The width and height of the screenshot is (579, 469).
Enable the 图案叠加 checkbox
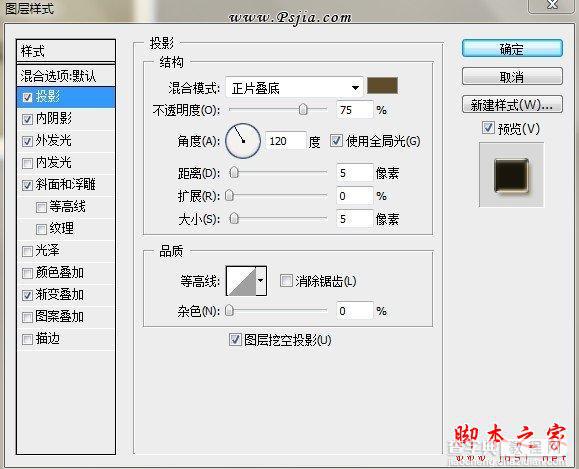(27, 317)
